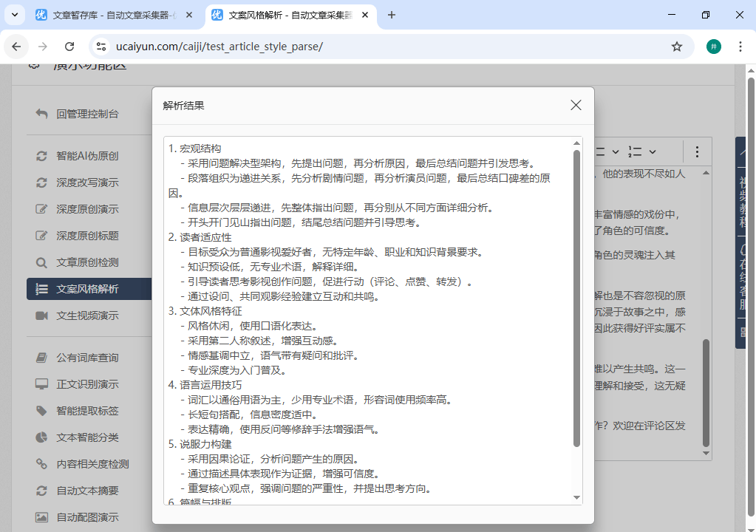This screenshot has width=756, height=532.
Task: Click the 文生视频演示 camera icon
Action: (42, 316)
